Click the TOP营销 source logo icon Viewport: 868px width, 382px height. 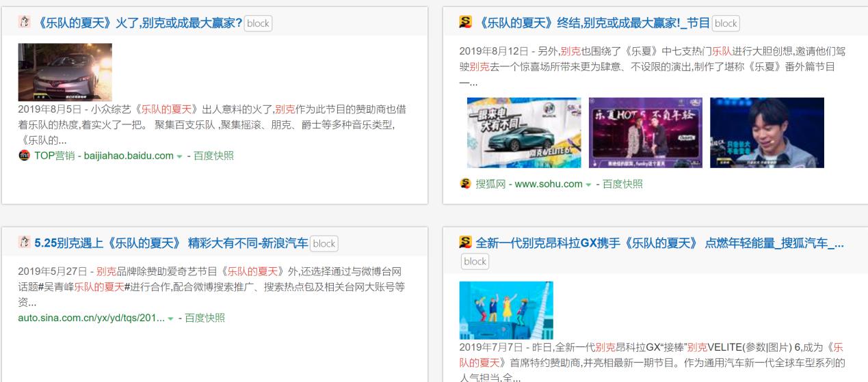[24, 156]
